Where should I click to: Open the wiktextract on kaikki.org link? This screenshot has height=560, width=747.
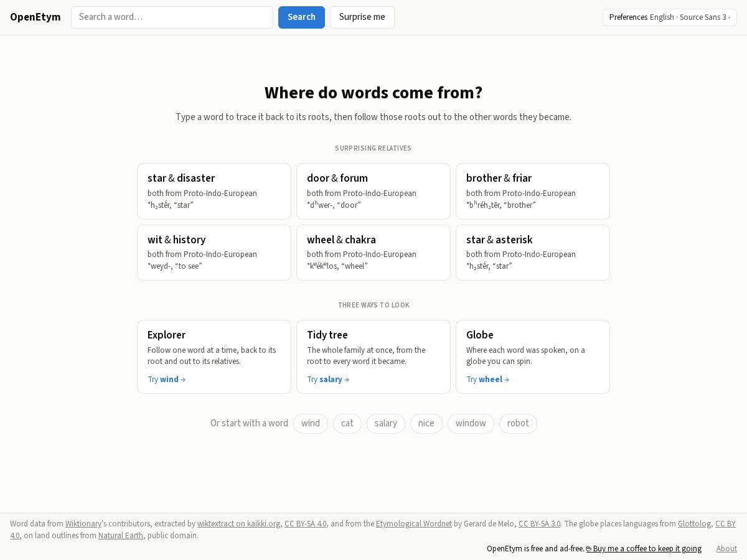click(239, 524)
